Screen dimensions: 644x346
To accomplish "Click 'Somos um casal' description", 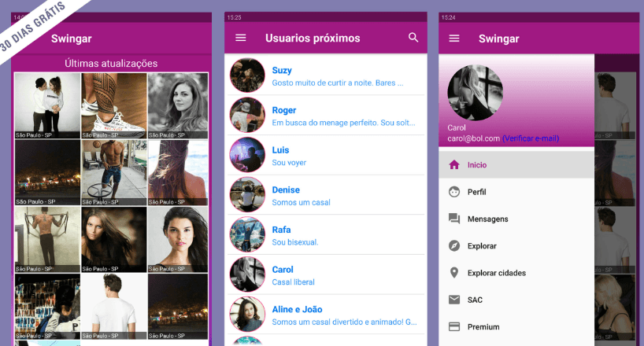I will click(x=301, y=202).
